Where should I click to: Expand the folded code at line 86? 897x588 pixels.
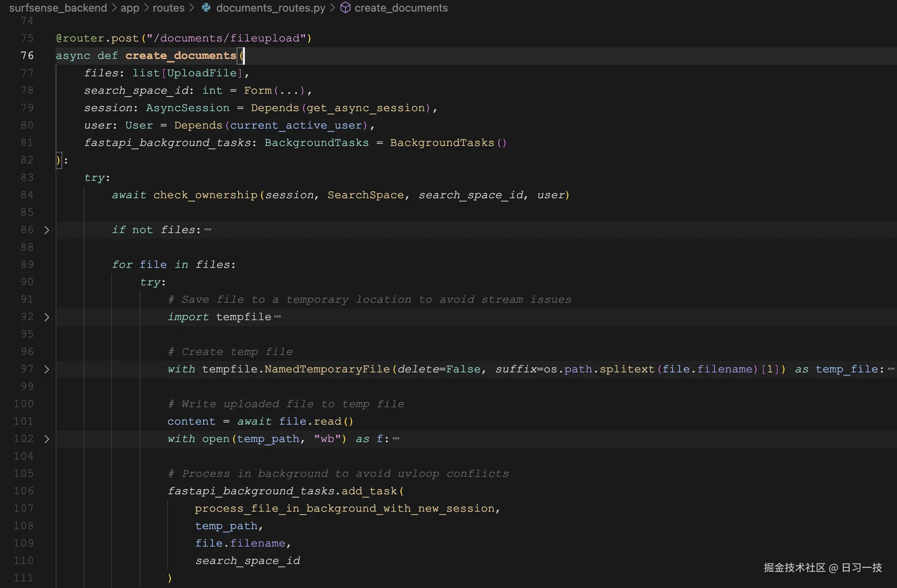coord(46,230)
